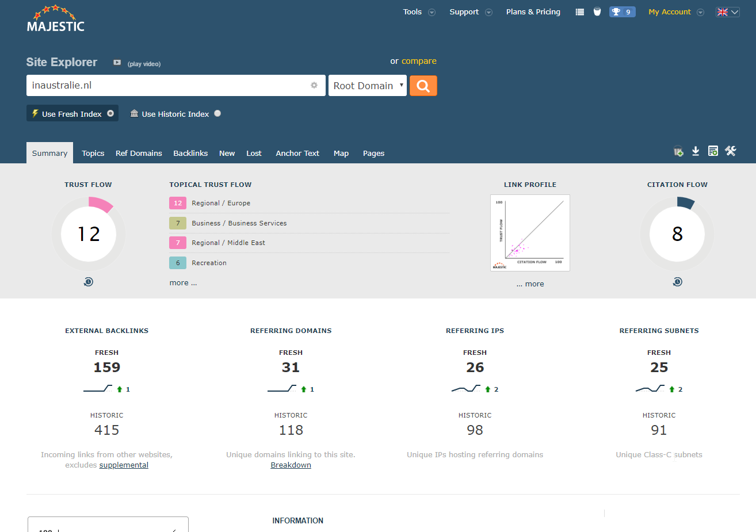
Task: Click the Tools menu label
Action: tap(413, 12)
